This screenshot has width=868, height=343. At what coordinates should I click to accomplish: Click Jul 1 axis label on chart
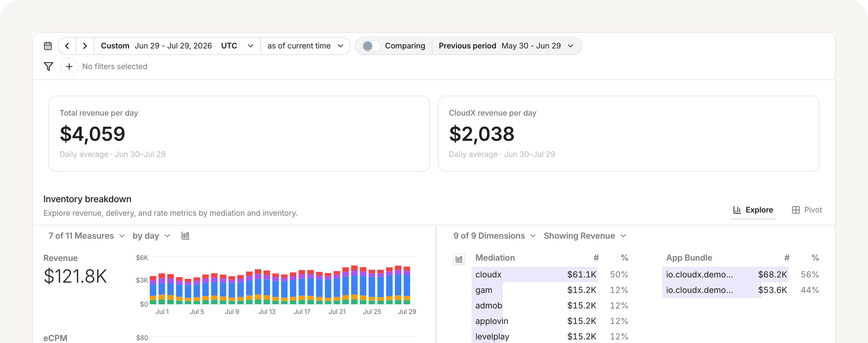coord(162,312)
